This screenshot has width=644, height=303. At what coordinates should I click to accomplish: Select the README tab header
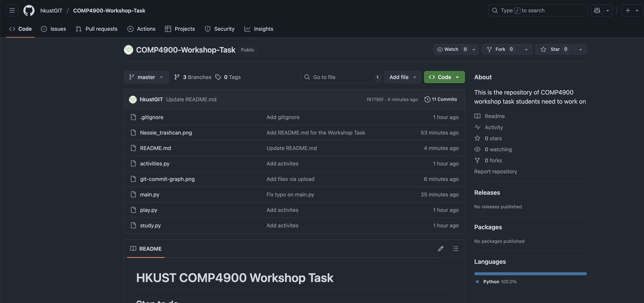tap(146, 249)
